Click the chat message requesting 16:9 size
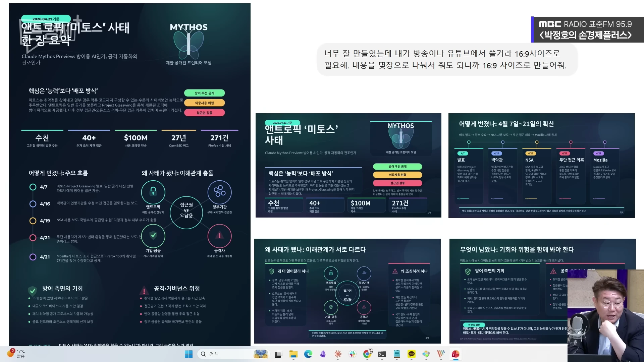Screen dimensions: 644x362 tap(447, 59)
